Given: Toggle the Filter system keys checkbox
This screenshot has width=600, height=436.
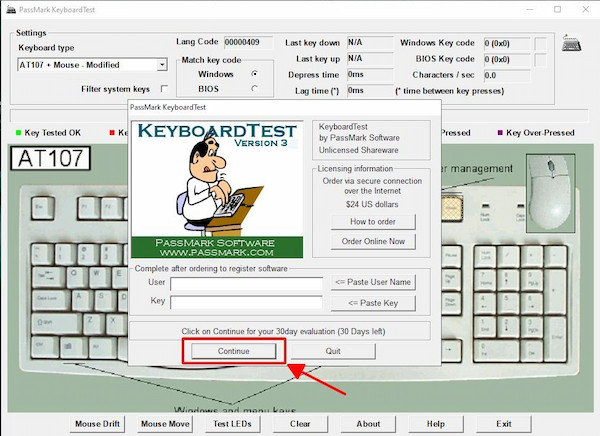Looking at the screenshot, I should pyautogui.click(x=164, y=89).
